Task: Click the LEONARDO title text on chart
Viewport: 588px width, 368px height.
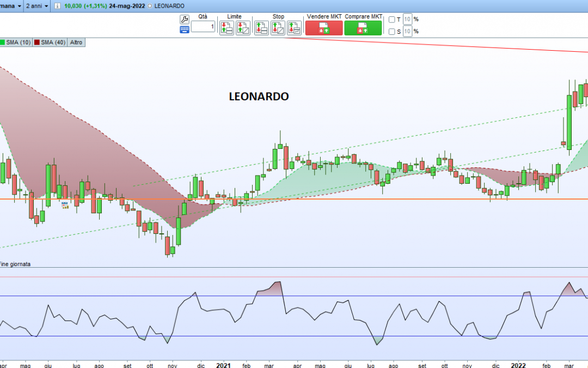Action: click(x=259, y=96)
